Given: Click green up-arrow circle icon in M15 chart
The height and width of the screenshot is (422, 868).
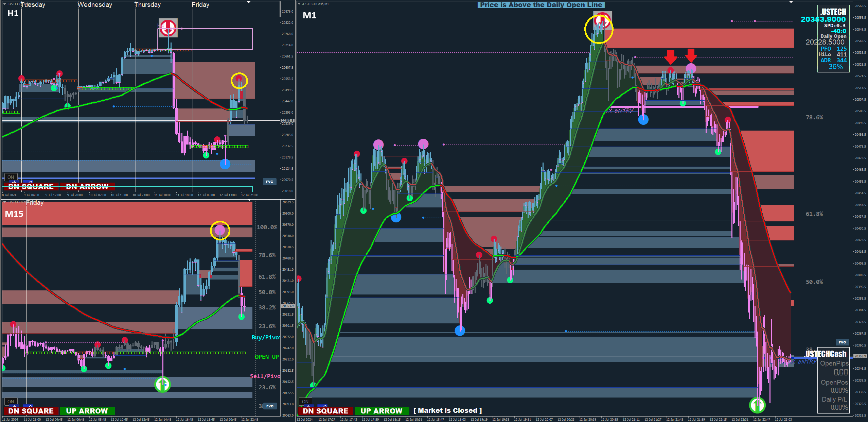Looking at the screenshot, I should point(162,384).
